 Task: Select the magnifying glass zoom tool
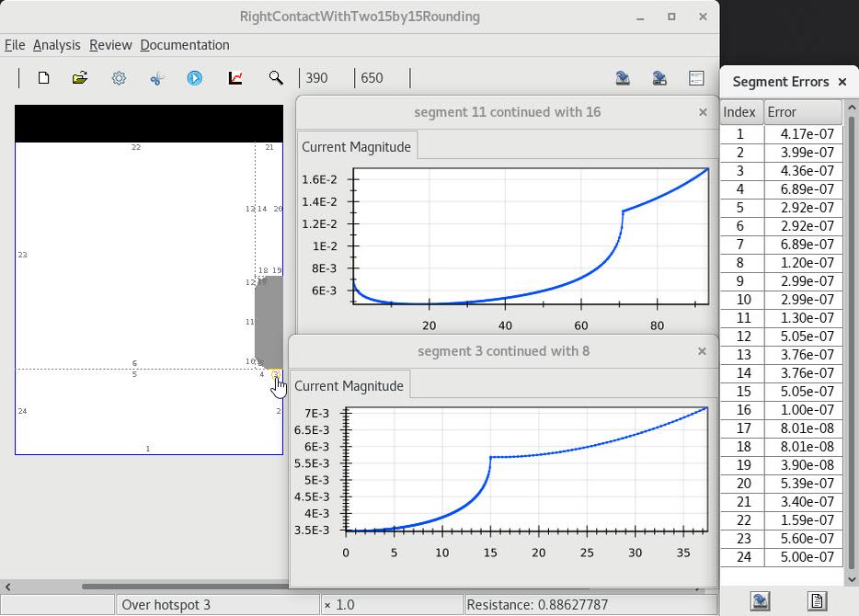click(276, 78)
